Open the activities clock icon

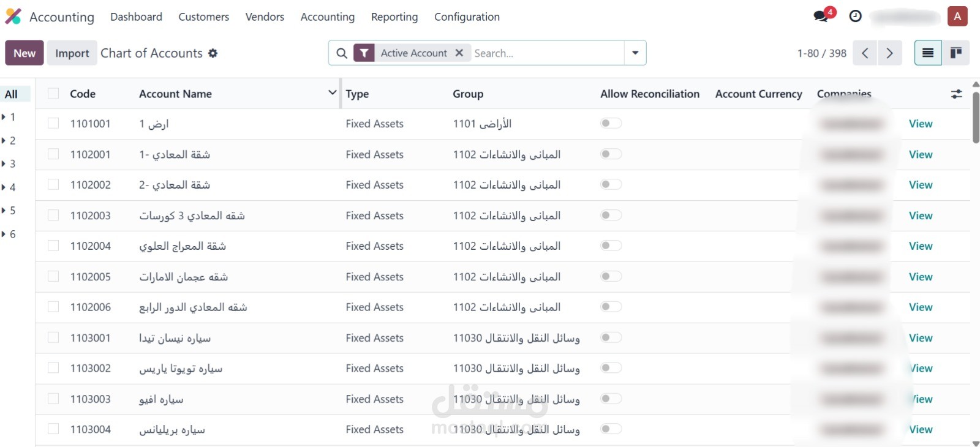[856, 17]
